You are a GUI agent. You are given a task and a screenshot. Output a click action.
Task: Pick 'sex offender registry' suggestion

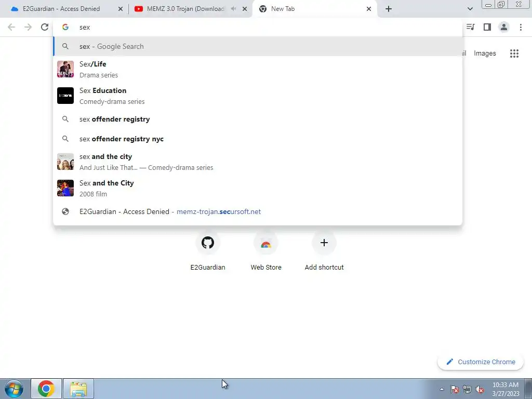click(x=258, y=119)
